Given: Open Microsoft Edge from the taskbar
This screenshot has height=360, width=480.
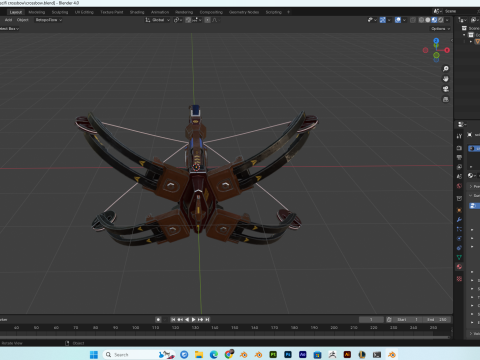Looking at the screenshot, I should coord(214,354).
